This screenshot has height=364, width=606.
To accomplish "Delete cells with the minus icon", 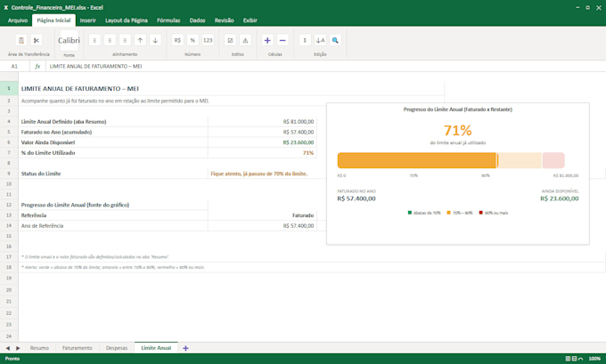I will 283,40.
